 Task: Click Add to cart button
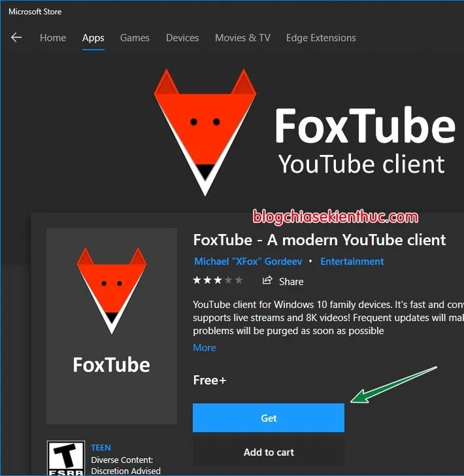point(268,452)
